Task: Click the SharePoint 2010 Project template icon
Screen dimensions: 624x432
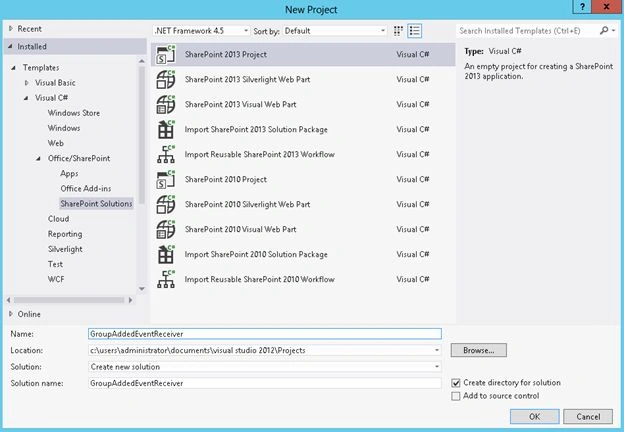Action: pos(166,179)
